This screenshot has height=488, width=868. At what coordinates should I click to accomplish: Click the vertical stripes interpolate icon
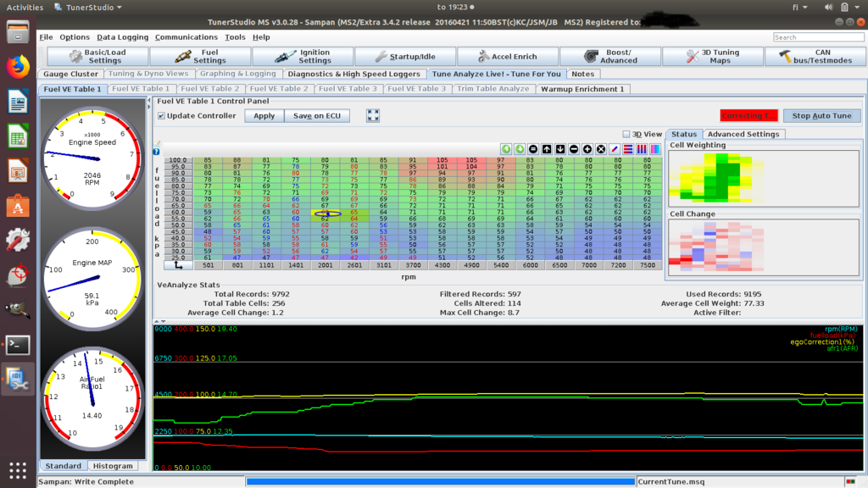pos(642,149)
